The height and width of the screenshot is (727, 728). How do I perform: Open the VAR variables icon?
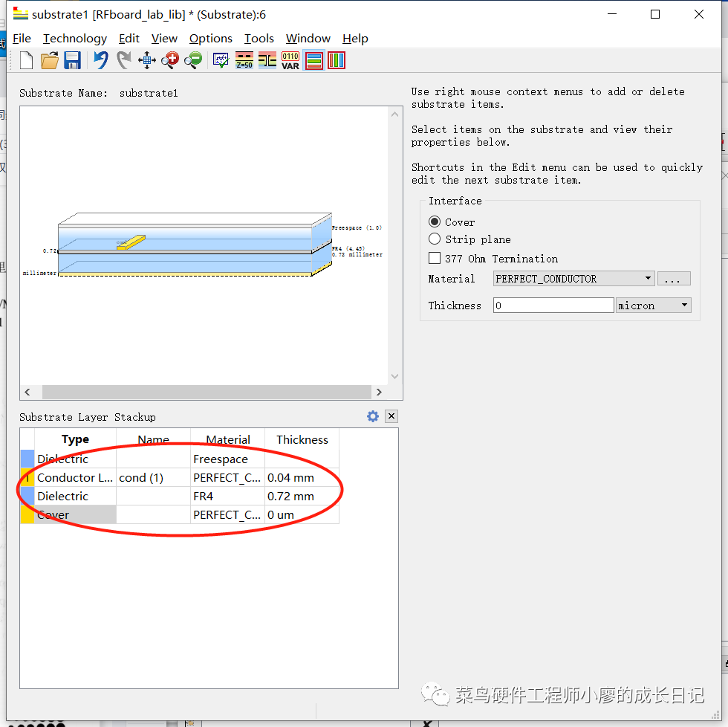[290, 60]
